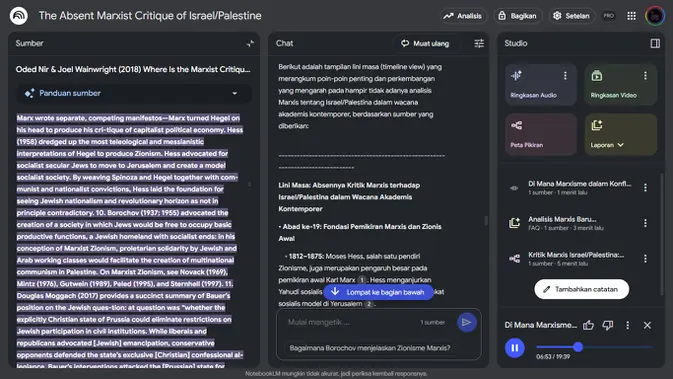This screenshot has width=673, height=379.
Task: Close the audio player
Action: pyautogui.click(x=647, y=325)
